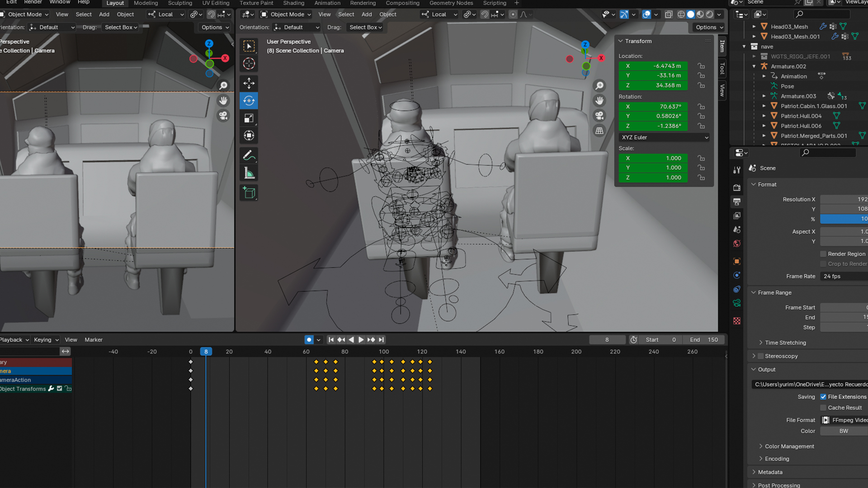Enable the Render Region checkbox
Viewport: 868px width, 488px height.
pos(823,254)
